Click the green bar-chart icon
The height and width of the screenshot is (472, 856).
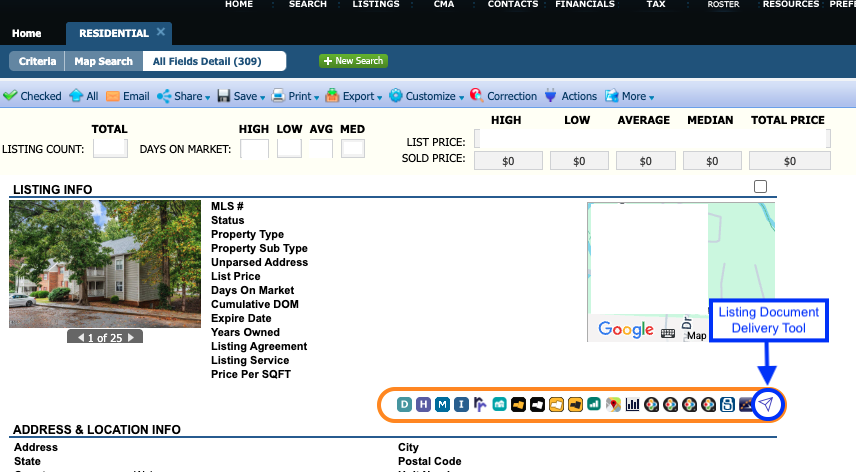click(x=594, y=404)
